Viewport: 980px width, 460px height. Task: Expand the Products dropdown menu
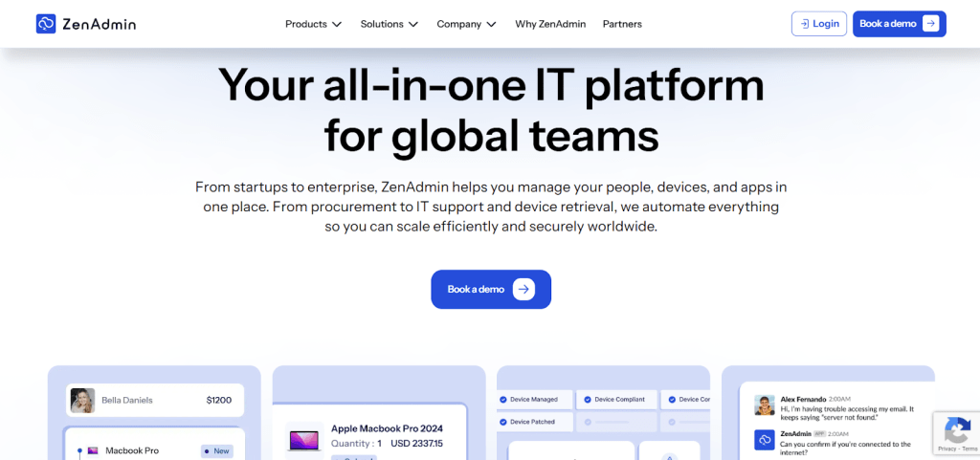[313, 24]
